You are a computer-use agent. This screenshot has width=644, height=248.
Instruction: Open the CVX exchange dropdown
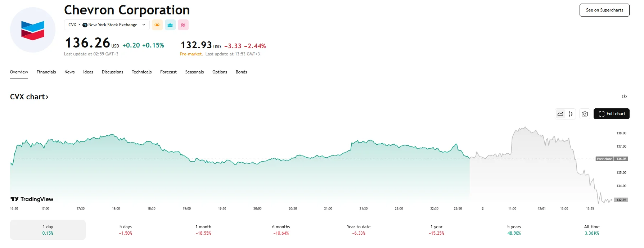click(x=107, y=25)
